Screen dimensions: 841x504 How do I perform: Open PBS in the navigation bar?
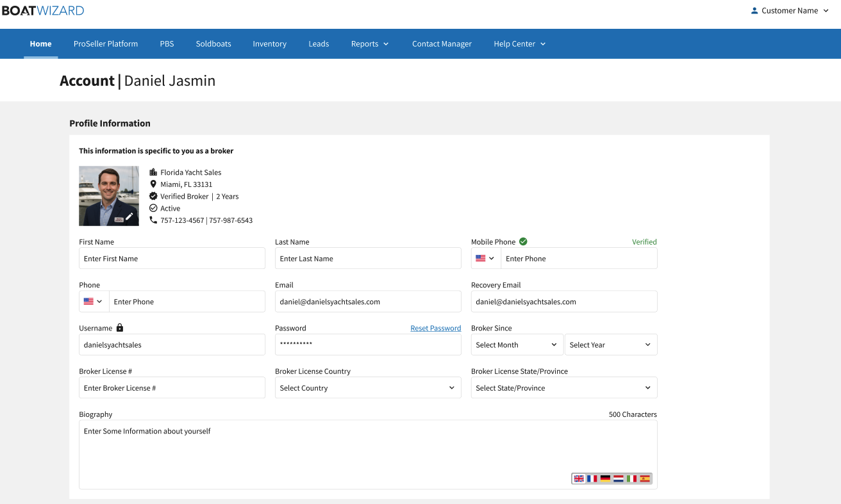(167, 44)
